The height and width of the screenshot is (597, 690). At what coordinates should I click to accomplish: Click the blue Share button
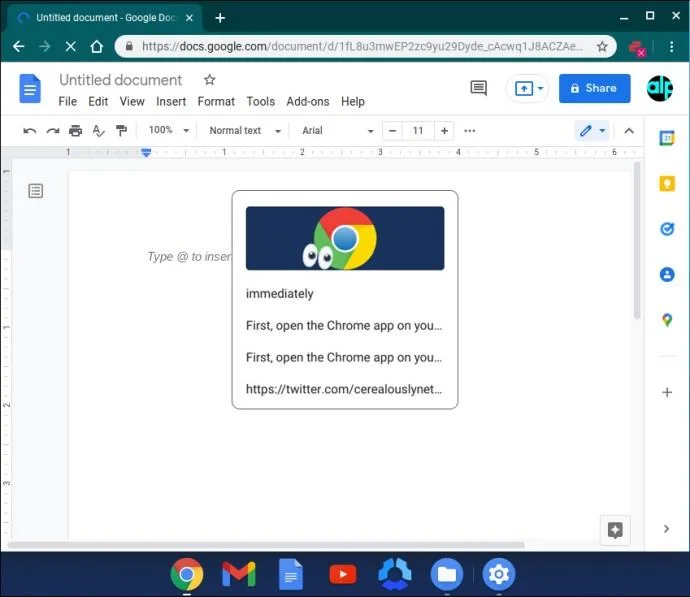coord(594,88)
